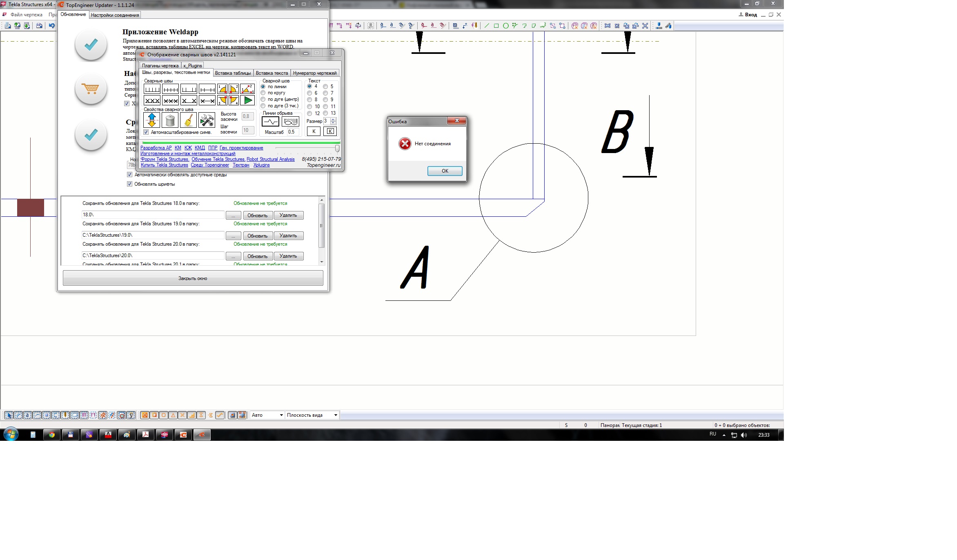Click the shopping cart circle icon

(x=91, y=89)
